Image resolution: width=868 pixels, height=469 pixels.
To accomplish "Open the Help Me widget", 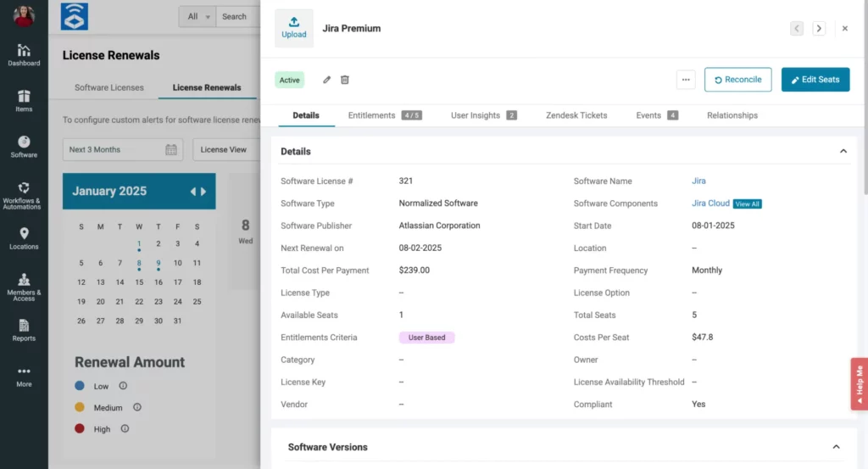I will click(x=860, y=383).
